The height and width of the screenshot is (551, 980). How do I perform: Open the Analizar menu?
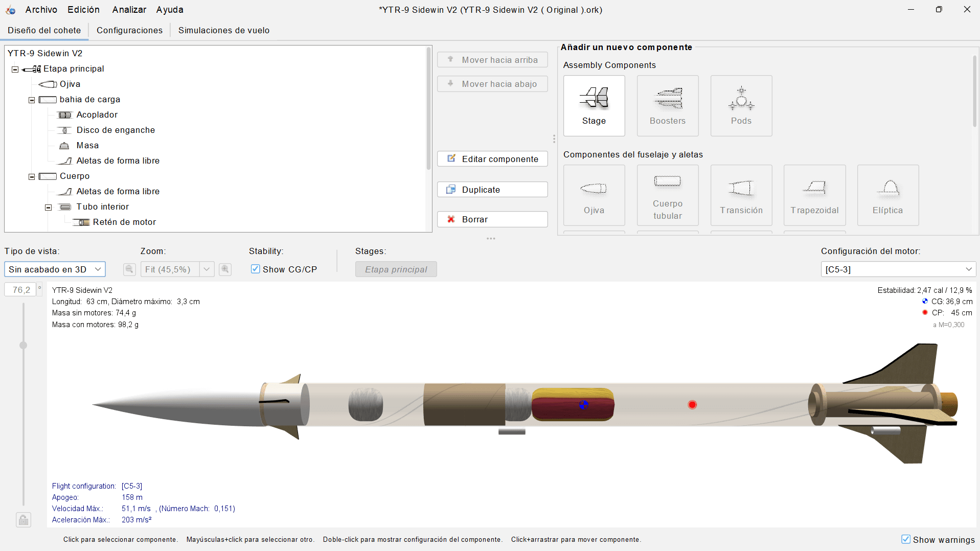pos(129,10)
